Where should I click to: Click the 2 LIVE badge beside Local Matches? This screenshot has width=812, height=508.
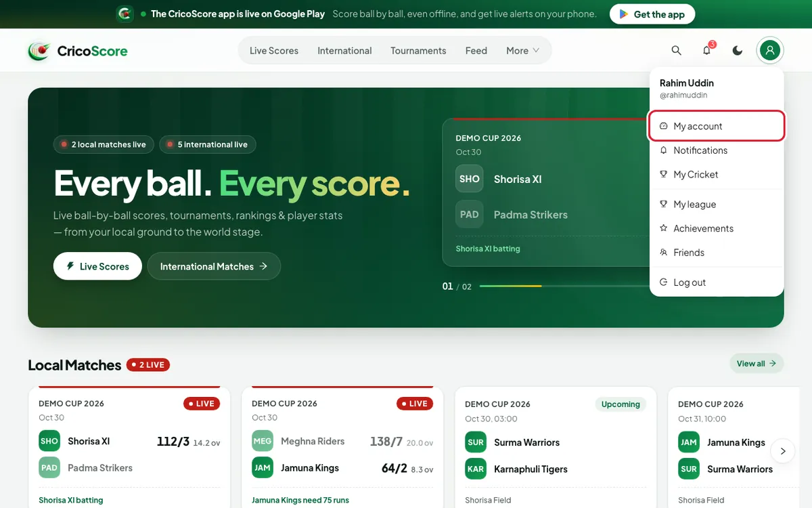coord(148,365)
